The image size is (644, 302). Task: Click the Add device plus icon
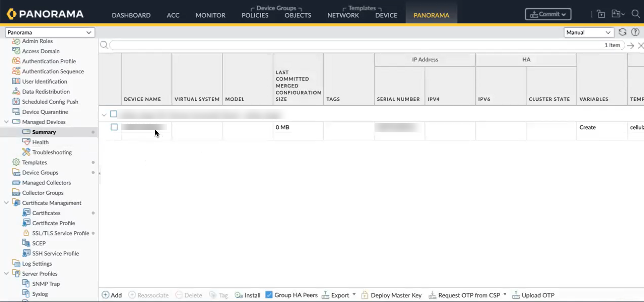coord(105,295)
